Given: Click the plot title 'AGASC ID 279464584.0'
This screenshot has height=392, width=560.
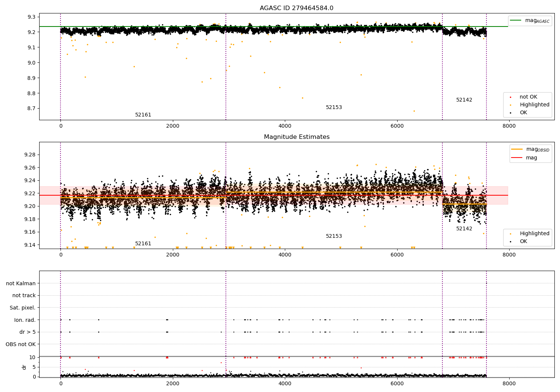Looking at the screenshot, I should (x=296, y=8).
